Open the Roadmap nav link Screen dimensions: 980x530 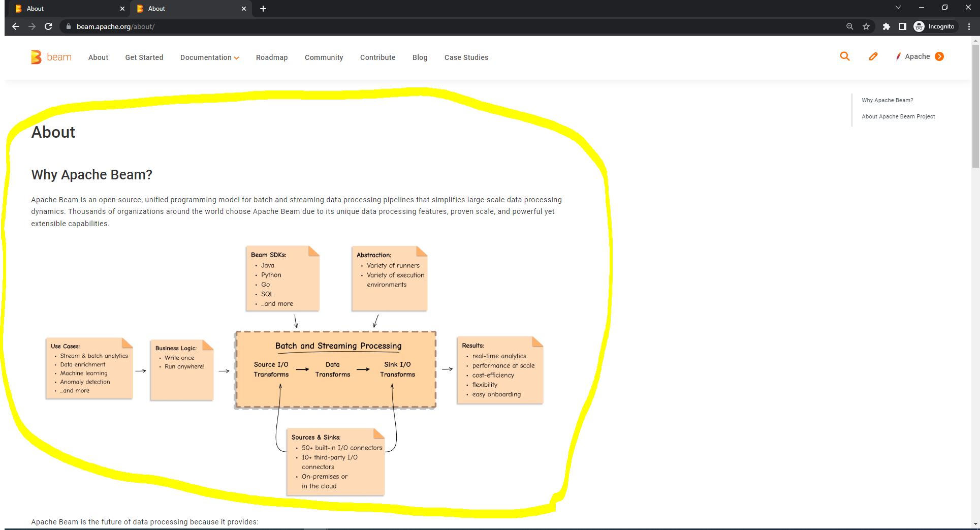tap(272, 57)
